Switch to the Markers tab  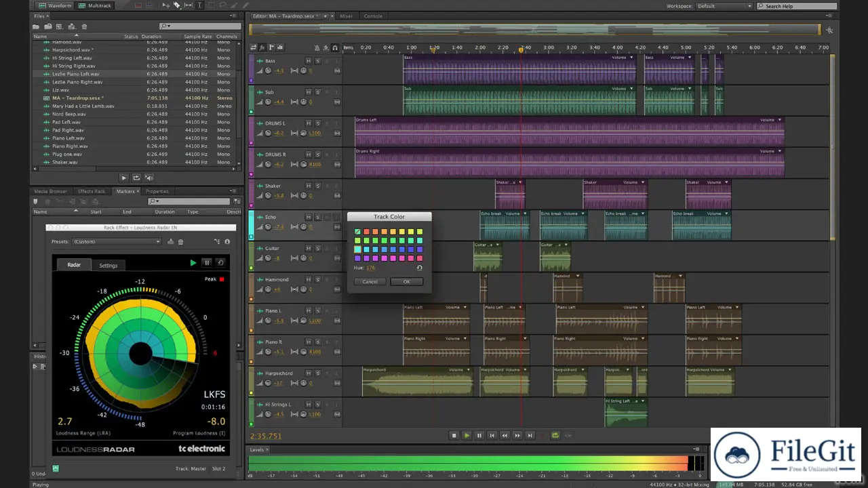125,191
